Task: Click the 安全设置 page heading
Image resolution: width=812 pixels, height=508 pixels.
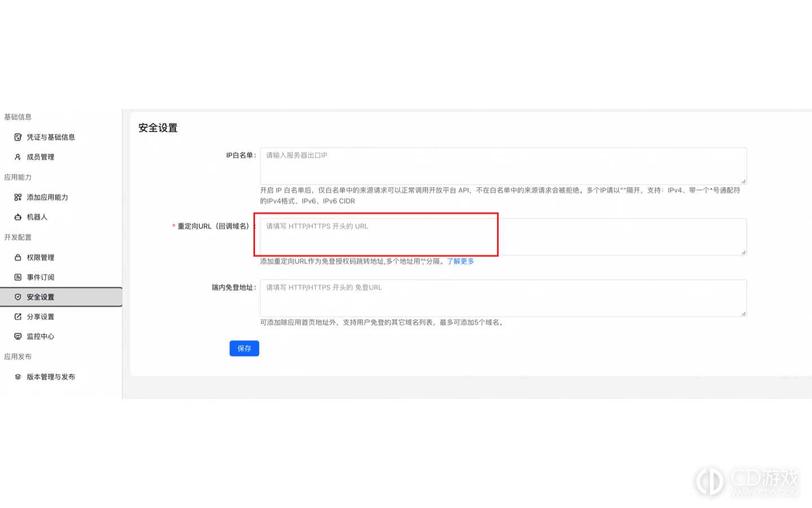Action: (x=158, y=128)
